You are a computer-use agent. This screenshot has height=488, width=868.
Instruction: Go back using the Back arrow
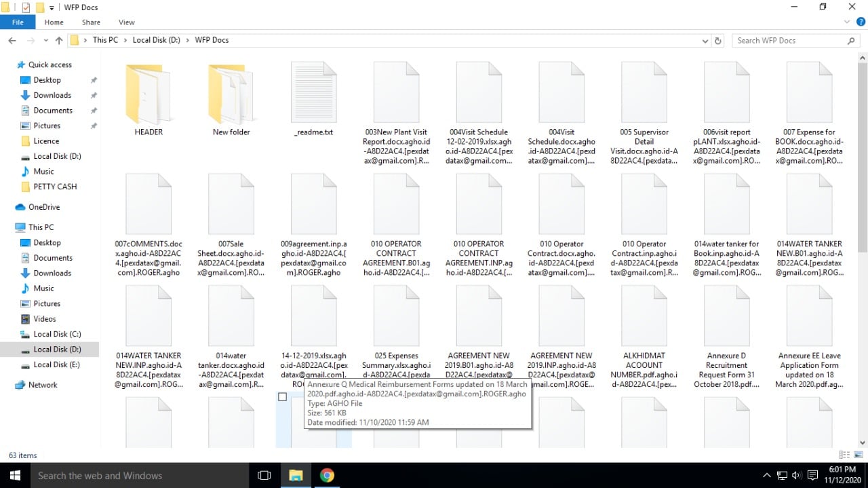pos(12,41)
